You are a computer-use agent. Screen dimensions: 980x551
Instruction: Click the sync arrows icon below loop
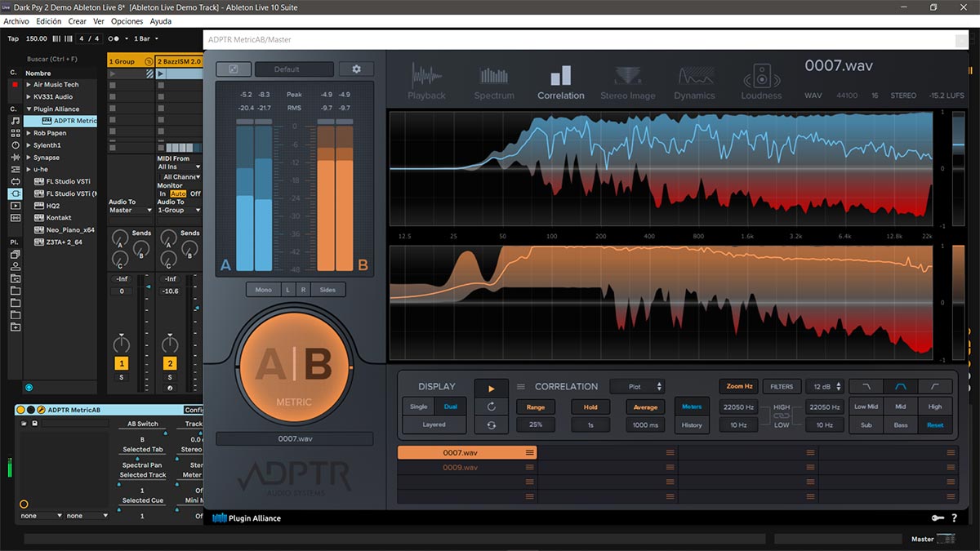[x=492, y=424]
